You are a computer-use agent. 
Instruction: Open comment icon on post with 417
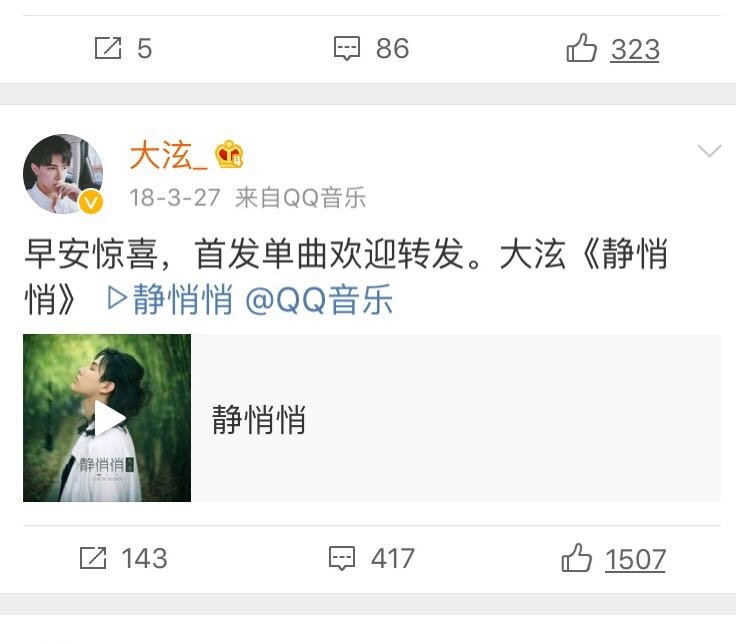(342, 558)
